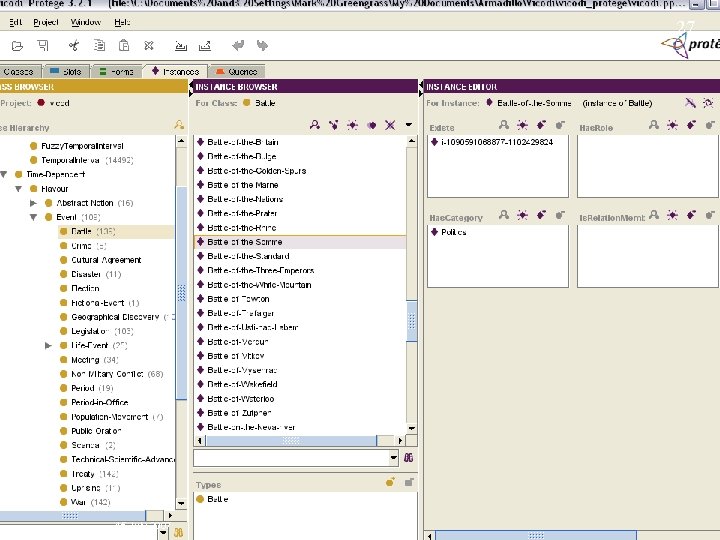This screenshot has height=540, width=720.
Task: Click the view class icon beside Class Hierarchy
Action: [179, 125]
